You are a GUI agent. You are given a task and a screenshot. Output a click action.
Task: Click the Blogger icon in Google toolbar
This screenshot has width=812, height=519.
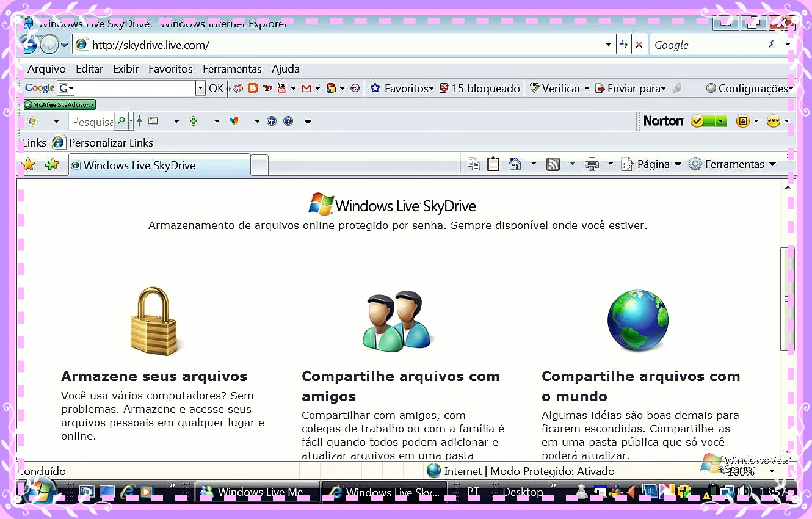pos(252,88)
